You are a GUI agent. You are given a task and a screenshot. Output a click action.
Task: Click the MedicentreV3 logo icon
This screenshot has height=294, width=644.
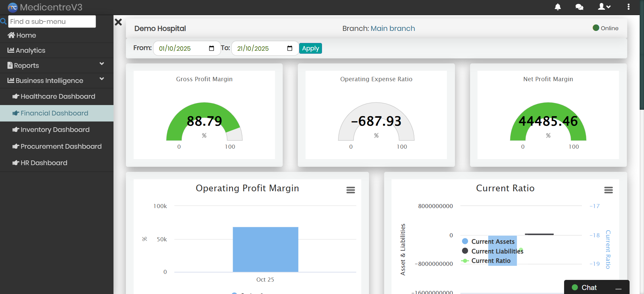pyautogui.click(x=12, y=7)
